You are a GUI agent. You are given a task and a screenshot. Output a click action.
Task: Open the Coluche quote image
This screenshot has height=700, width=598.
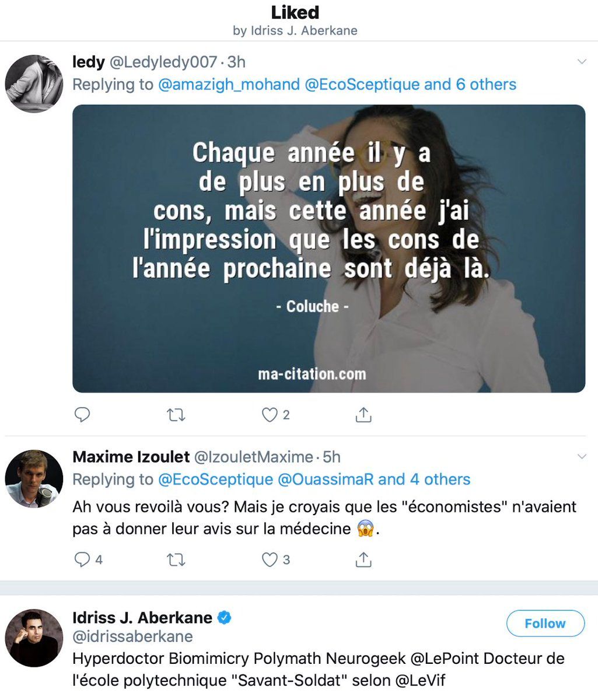(x=328, y=249)
